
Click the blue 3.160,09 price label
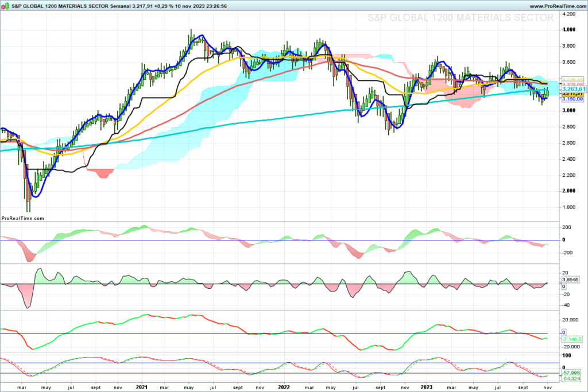pos(572,99)
